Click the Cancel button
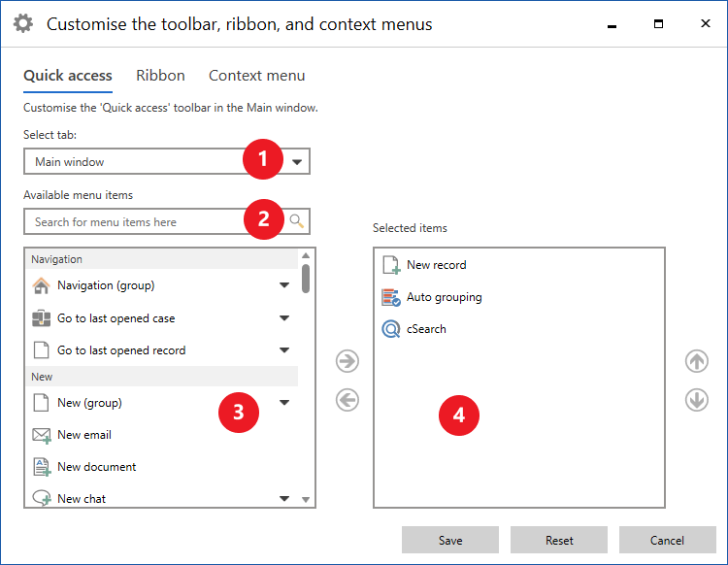Viewport: 728px width, 565px height. [x=667, y=540]
